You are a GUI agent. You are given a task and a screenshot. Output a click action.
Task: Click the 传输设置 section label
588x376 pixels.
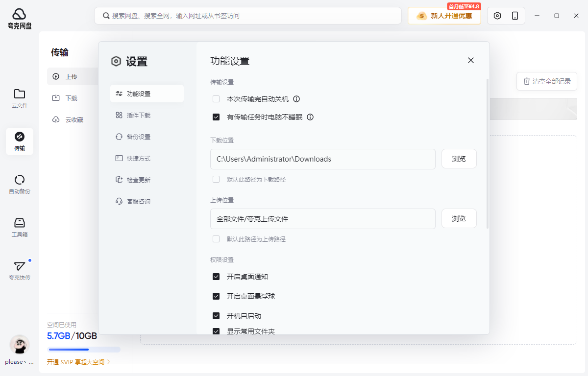pyautogui.click(x=222, y=82)
